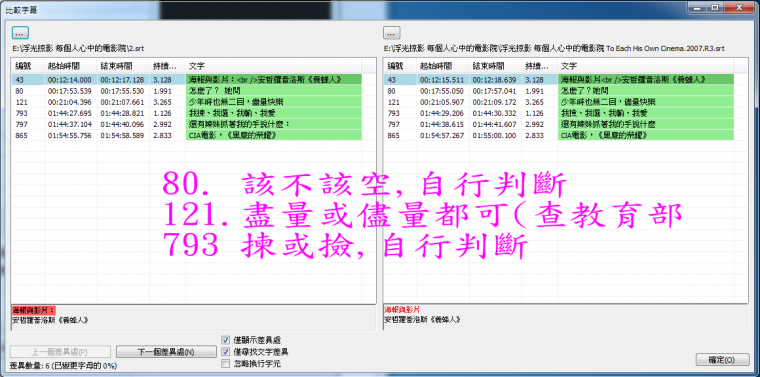Screen dimensions: 760x377
Task: Select right row starting 01:54:57.267
Action: [559, 135]
